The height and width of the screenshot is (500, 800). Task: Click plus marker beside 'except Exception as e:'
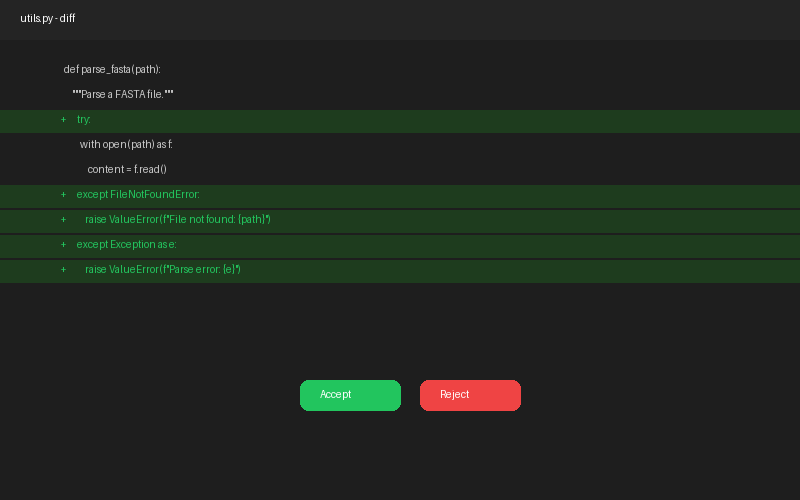pyautogui.click(x=64, y=245)
